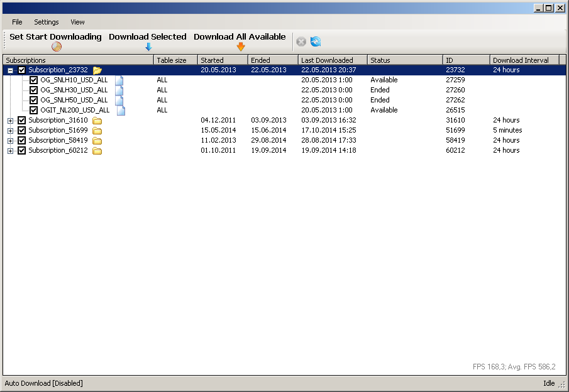The height and width of the screenshot is (392, 569).
Task: Select the OG_SNLH10_USD_ALL table name
Action: pyautogui.click(x=74, y=80)
